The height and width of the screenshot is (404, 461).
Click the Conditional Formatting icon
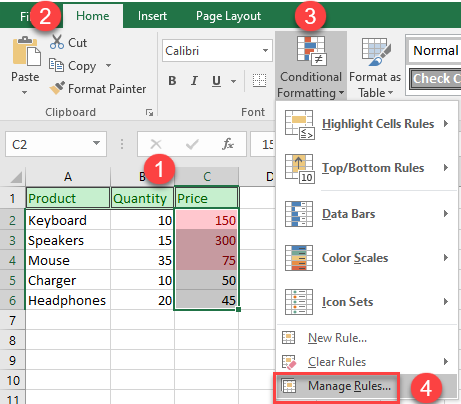point(311,51)
